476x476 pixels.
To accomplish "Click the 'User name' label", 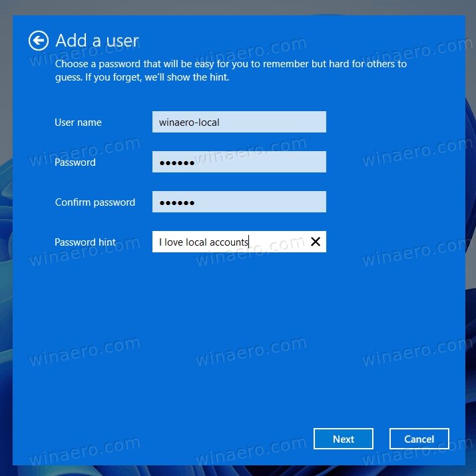I will (x=78, y=122).
